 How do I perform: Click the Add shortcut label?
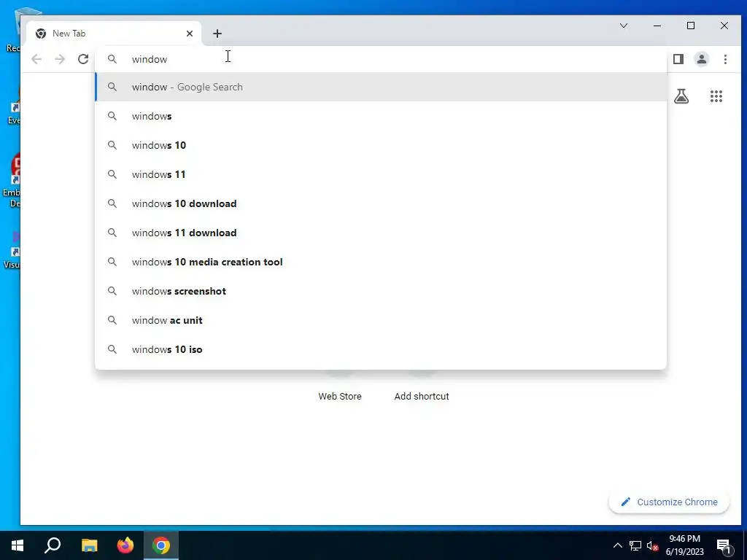coord(422,396)
